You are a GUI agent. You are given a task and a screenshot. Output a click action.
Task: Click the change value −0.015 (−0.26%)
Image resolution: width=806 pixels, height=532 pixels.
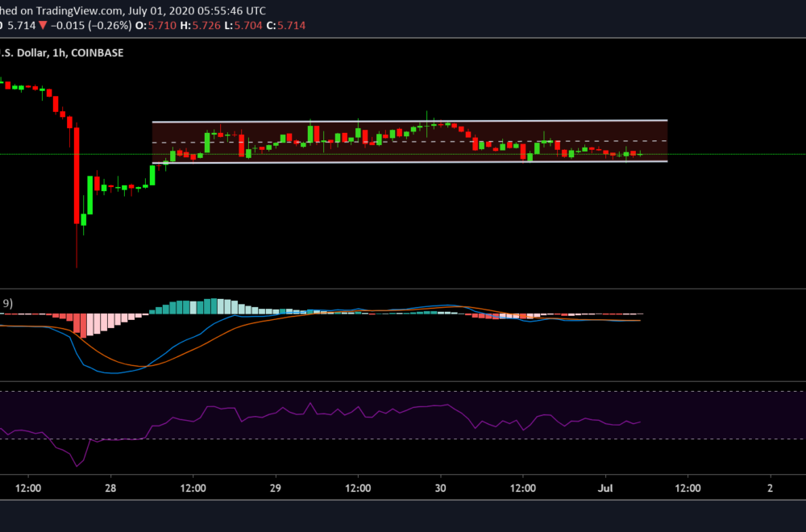[91, 25]
